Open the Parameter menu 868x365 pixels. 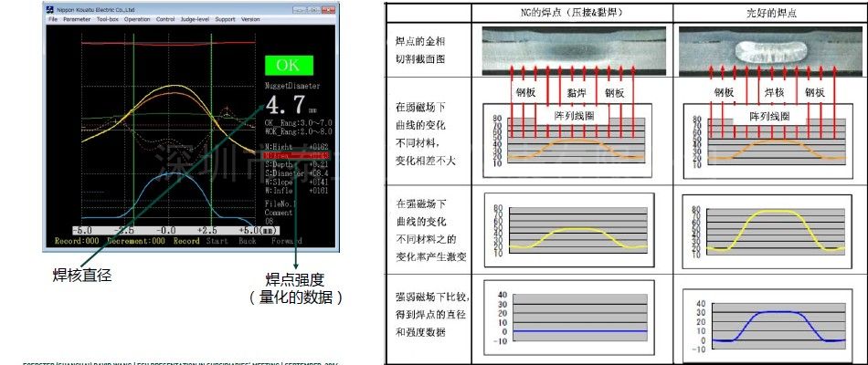coord(75,19)
